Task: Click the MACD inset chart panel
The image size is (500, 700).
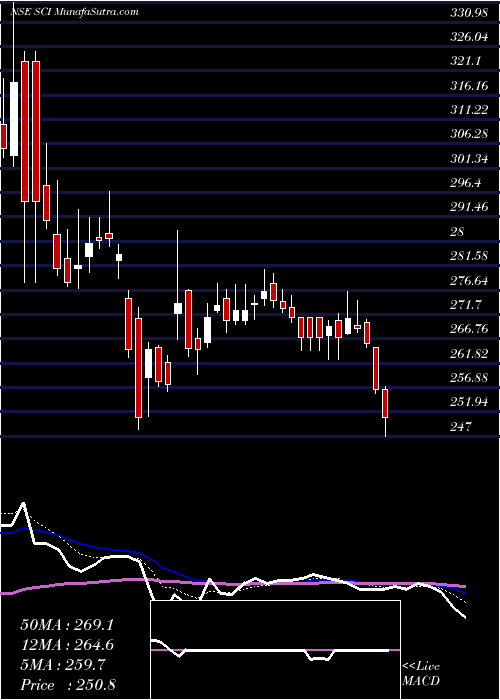Action: click(275, 650)
